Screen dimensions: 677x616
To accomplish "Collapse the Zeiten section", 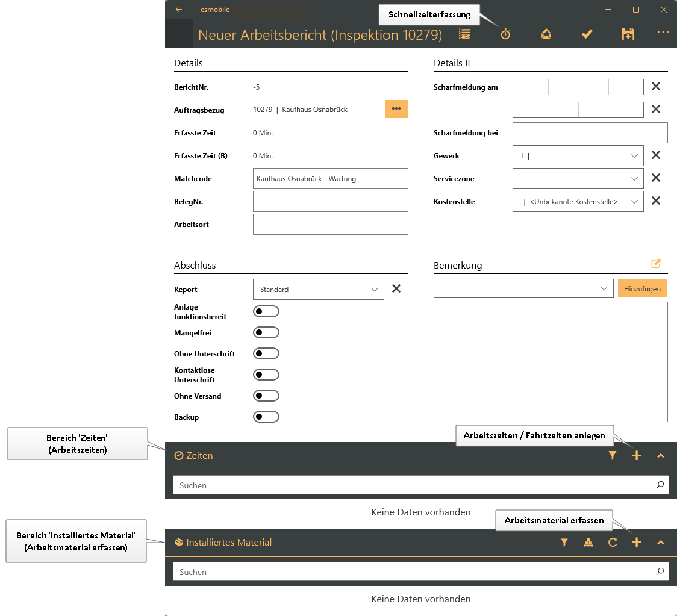I will click(661, 456).
